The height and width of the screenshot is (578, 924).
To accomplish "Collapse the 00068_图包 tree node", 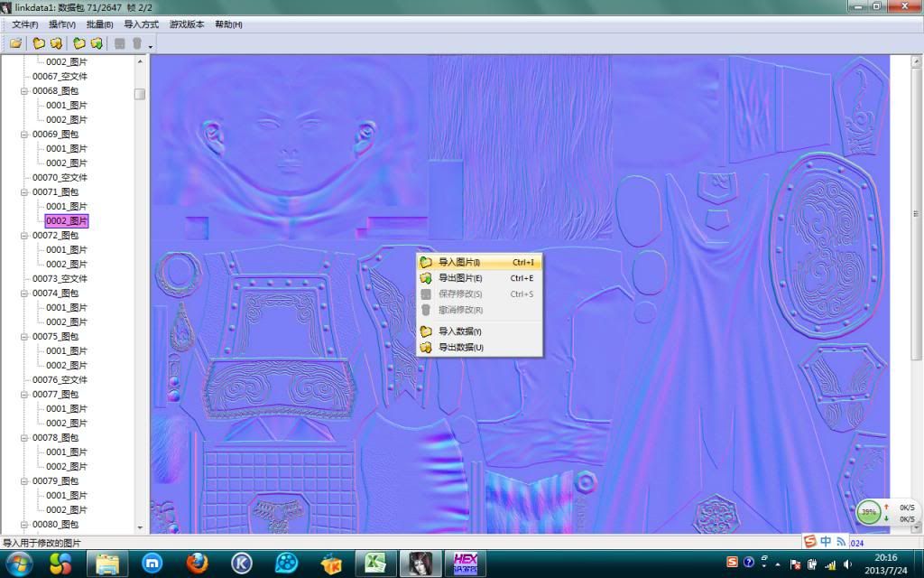I will (24, 91).
